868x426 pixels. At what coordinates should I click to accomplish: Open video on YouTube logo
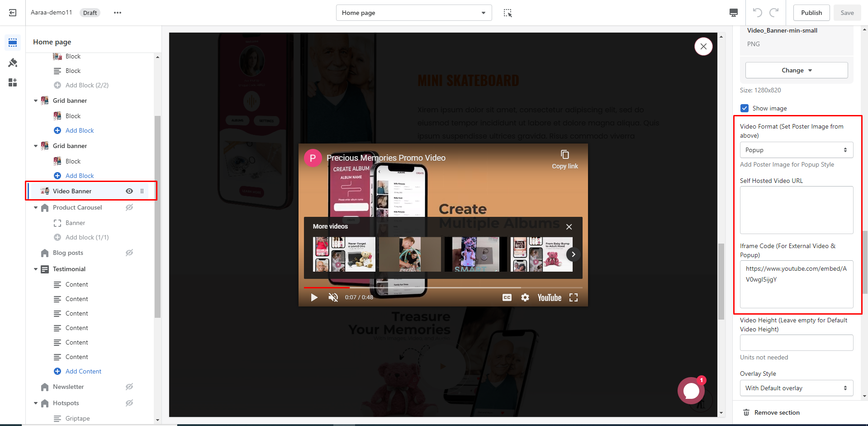[549, 297]
